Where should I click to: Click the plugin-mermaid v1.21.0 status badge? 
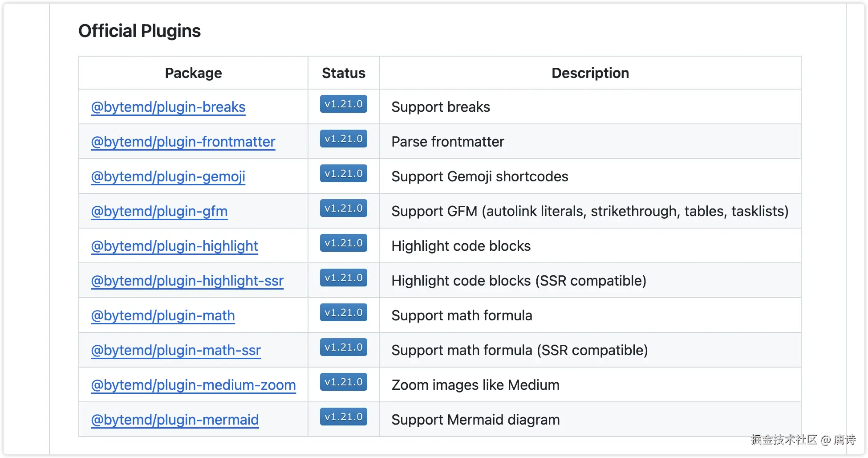[343, 417]
